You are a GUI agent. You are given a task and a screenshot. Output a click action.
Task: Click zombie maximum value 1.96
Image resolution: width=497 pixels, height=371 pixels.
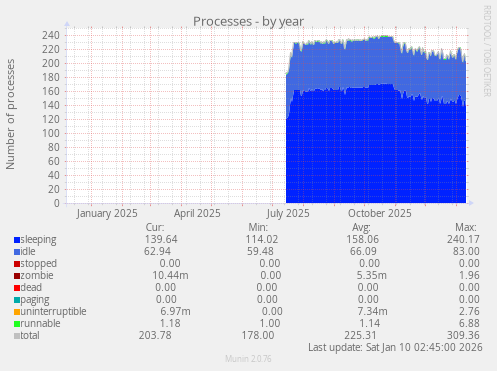(x=469, y=275)
